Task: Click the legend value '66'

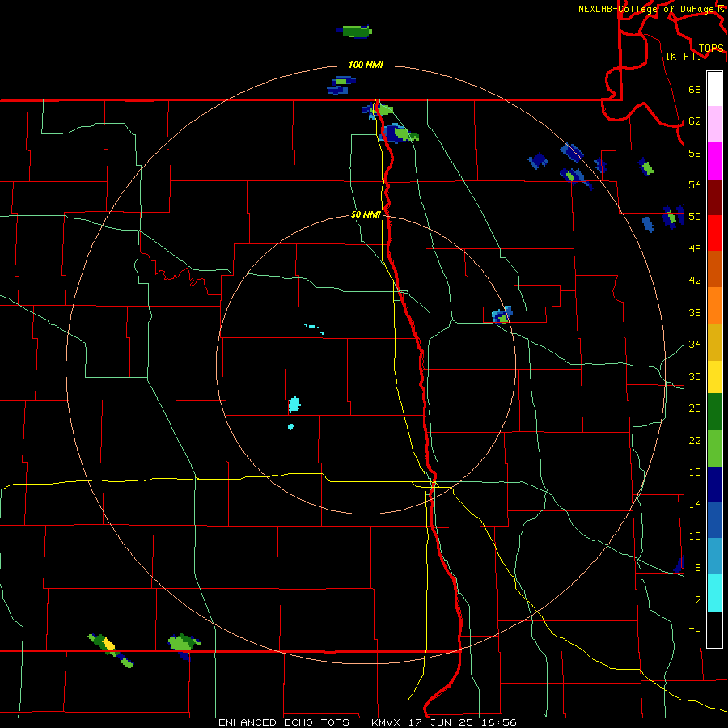Action: click(695, 90)
